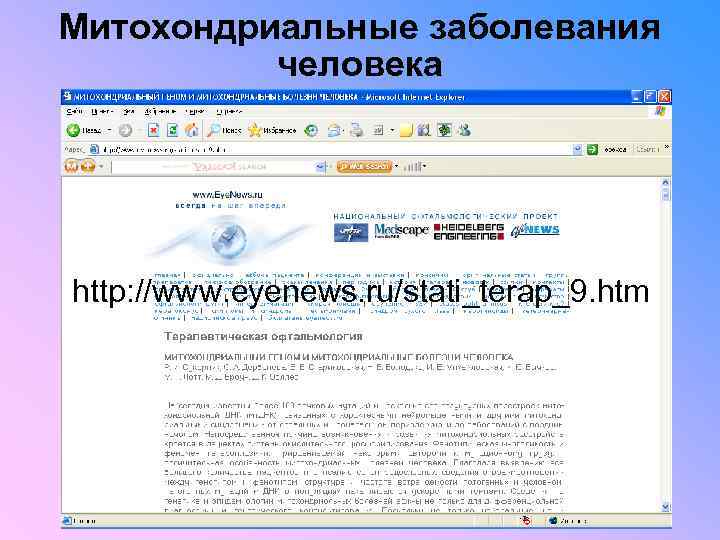720x540 pixels.
Task: Click the blue Pfizer-style logo in banner
Action: (351, 232)
